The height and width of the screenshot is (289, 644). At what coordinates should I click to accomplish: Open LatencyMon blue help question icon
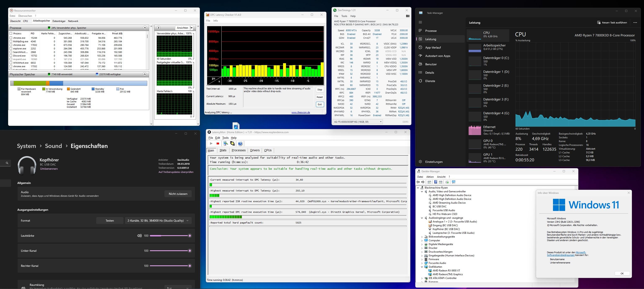tap(240, 144)
